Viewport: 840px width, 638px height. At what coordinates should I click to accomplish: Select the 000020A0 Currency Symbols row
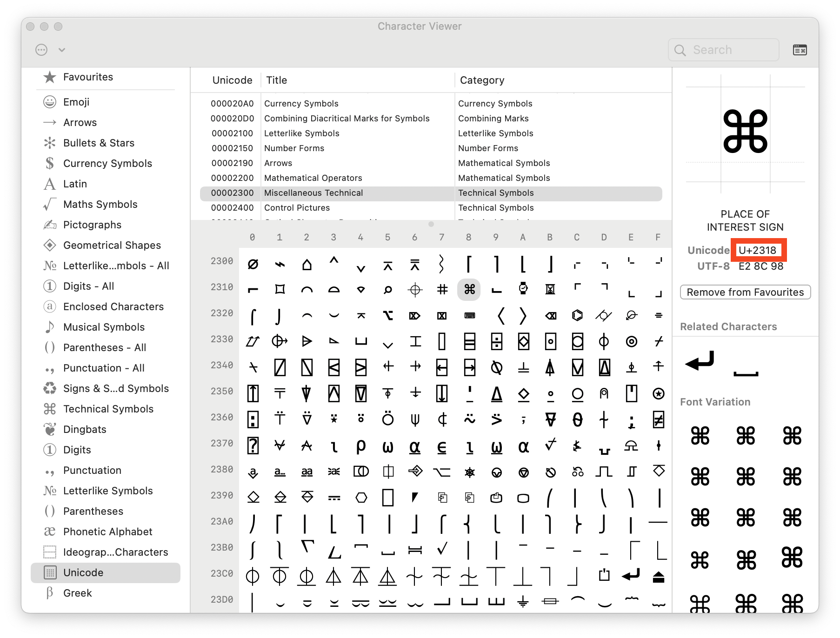click(431, 104)
